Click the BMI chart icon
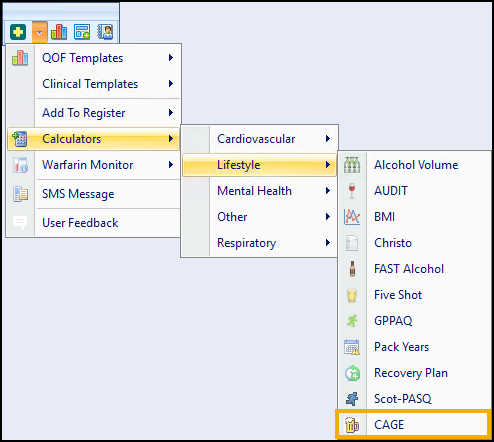 pos(352,217)
